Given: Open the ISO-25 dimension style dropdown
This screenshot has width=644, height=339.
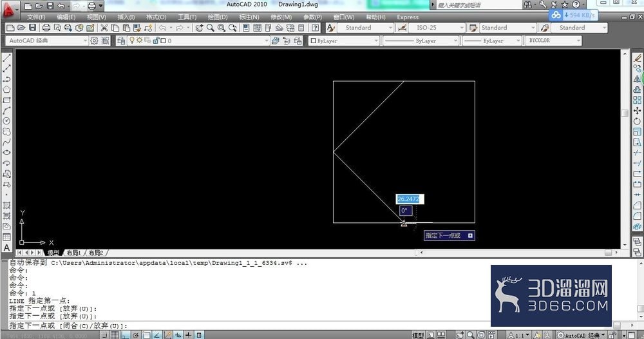Looking at the screenshot, I should (x=436, y=28).
